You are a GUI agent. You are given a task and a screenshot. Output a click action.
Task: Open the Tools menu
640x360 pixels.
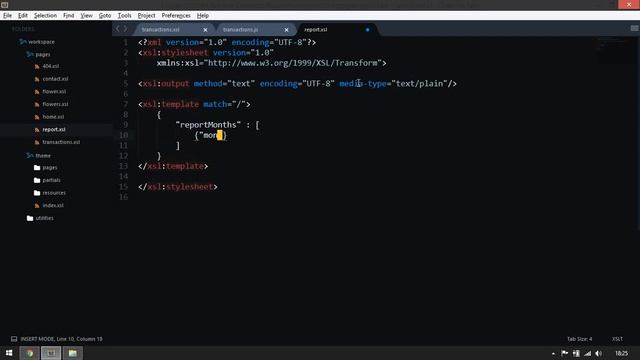pos(124,16)
